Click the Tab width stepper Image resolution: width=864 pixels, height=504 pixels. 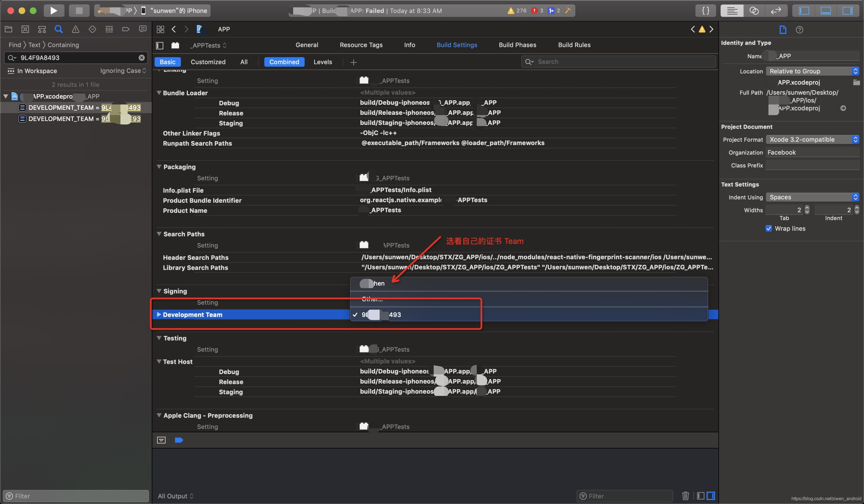click(807, 210)
